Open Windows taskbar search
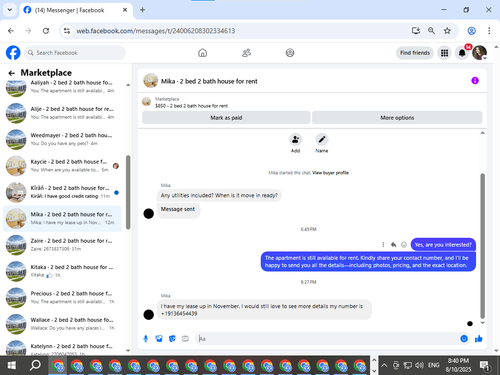This screenshot has height=375, width=500. point(35,365)
